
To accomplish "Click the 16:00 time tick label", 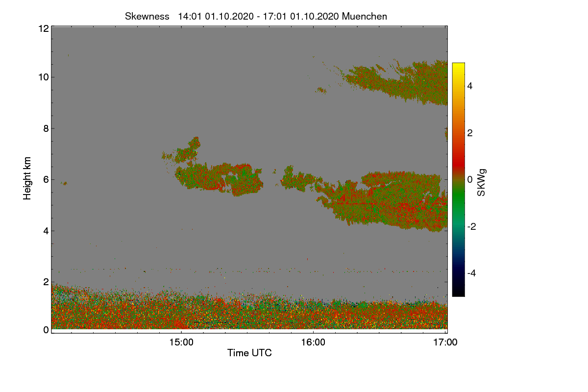I will 313,343.
